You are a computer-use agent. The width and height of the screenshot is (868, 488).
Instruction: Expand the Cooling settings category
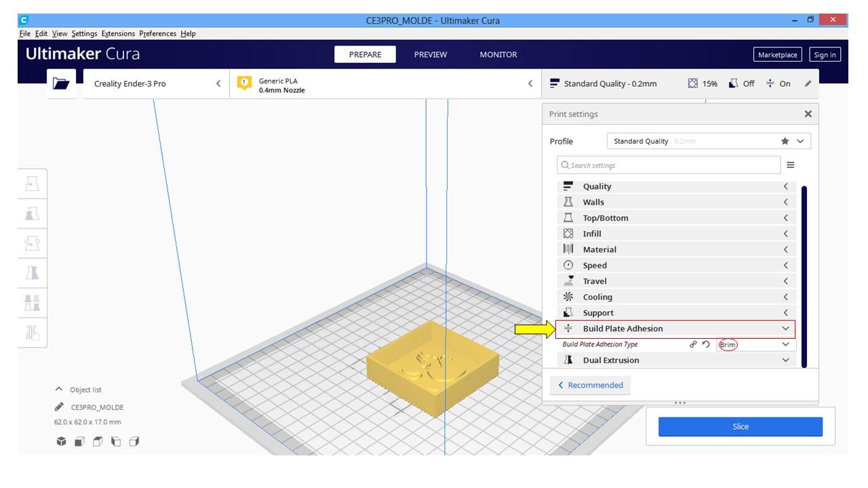tap(675, 297)
